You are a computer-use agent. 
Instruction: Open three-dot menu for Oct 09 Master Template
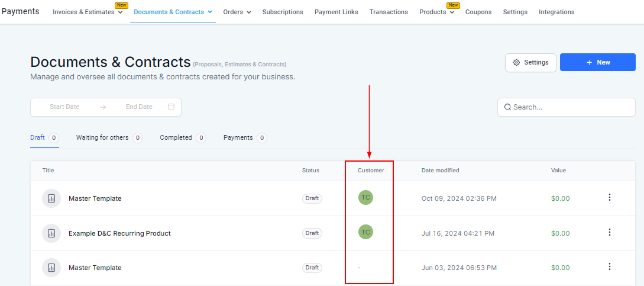pos(610,198)
